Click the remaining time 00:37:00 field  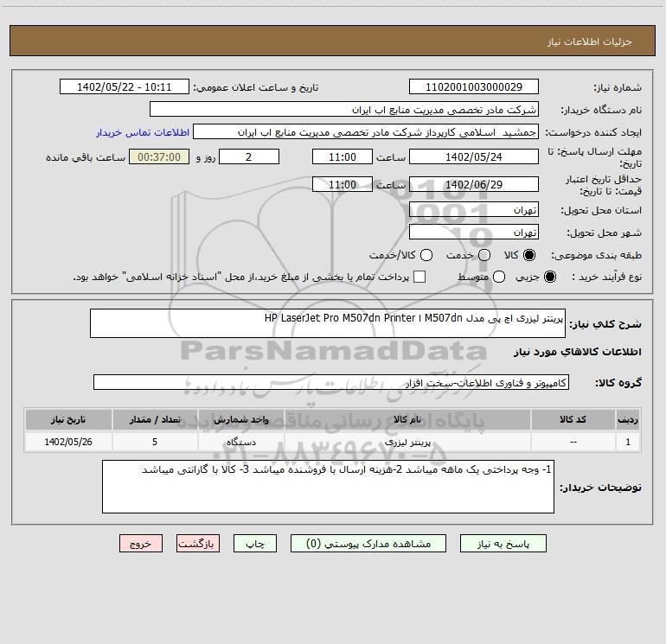coord(159,156)
